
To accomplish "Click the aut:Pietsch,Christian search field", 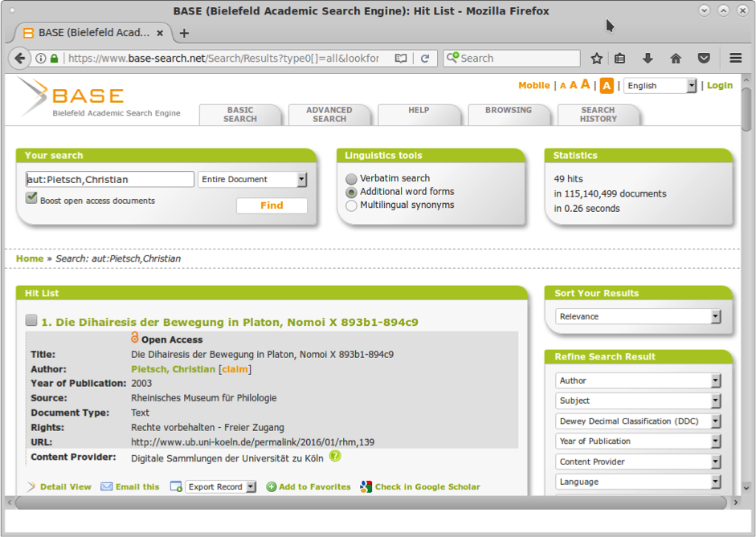I will pyautogui.click(x=109, y=180).
